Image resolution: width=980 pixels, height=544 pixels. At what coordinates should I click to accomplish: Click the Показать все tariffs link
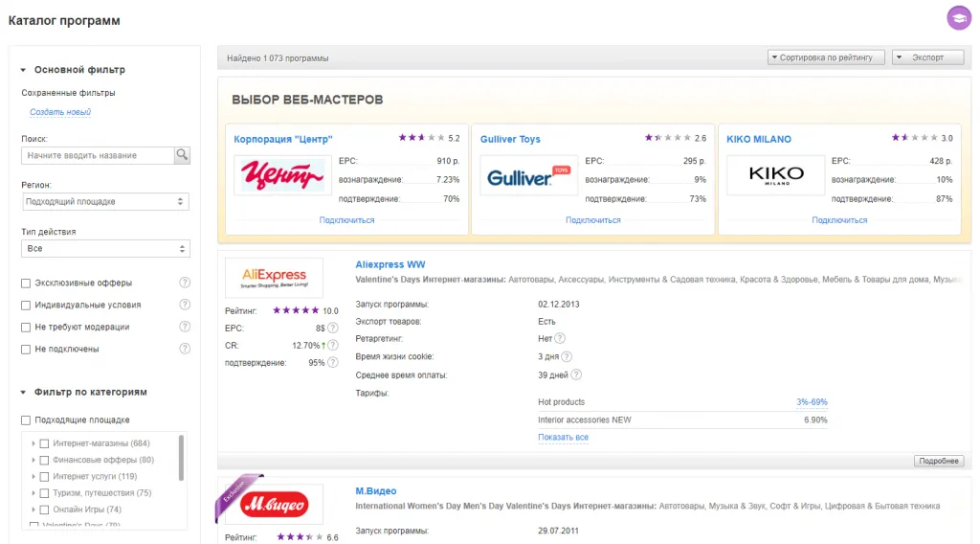point(563,437)
